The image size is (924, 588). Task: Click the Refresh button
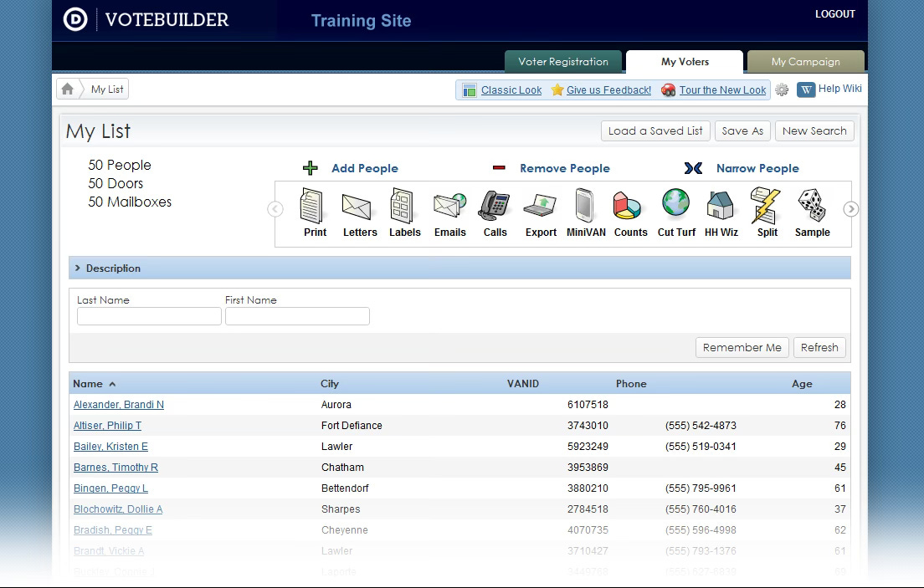[x=819, y=348]
